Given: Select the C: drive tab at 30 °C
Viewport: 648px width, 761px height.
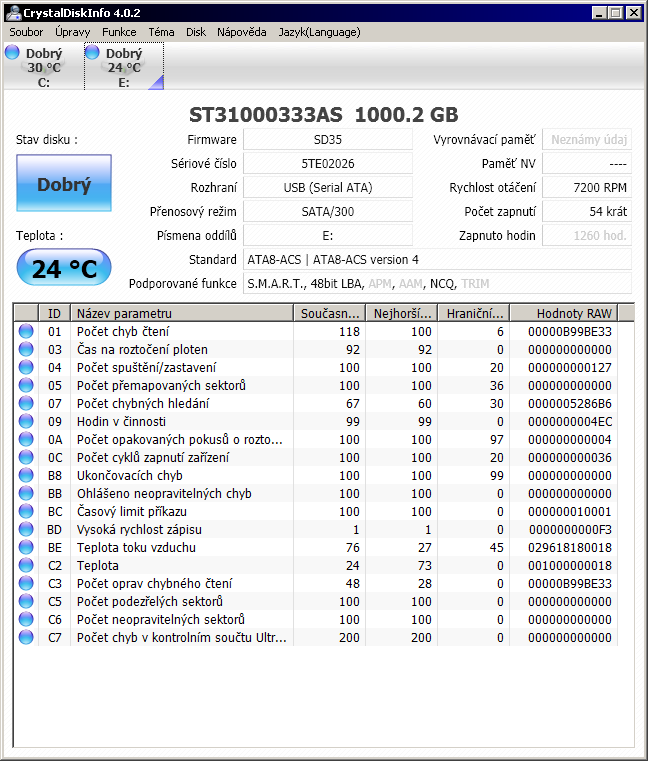Looking at the screenshot, I should (43, 66).
